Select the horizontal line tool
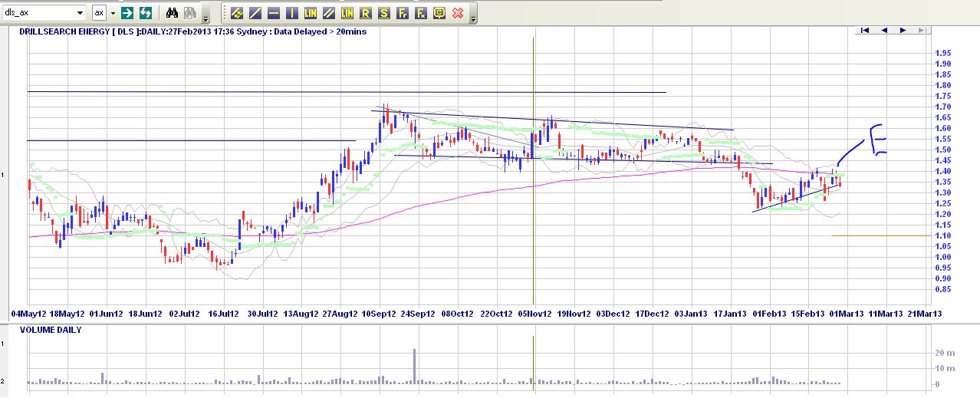This screenshot has width=980, height=398. click(x=274, y=13)
